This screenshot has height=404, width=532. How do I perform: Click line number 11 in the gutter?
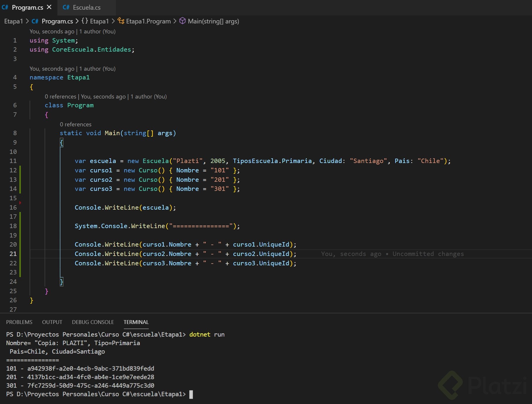click(x=13, y=161)
